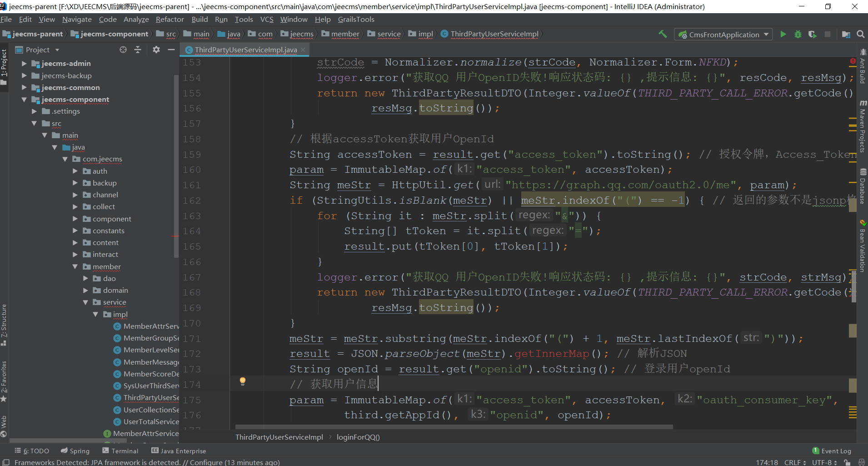
Task: Click the Project Structure icon
Action: tap(846, 35)
